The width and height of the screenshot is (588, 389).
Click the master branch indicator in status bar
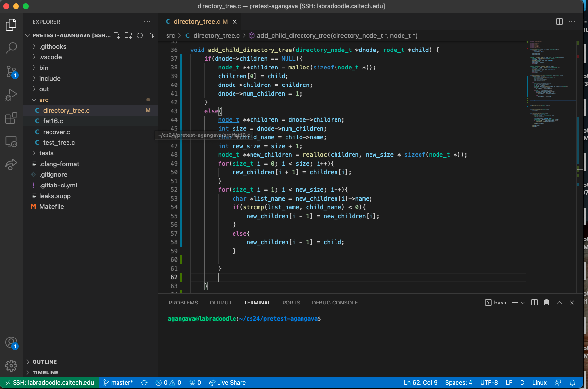(x=118, y=383)
